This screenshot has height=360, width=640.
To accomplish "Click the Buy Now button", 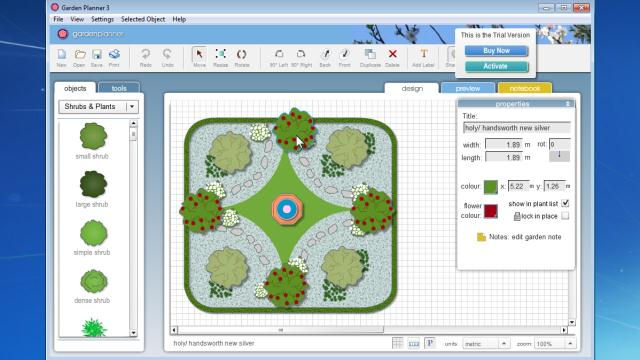I will (x=496, y=51).
